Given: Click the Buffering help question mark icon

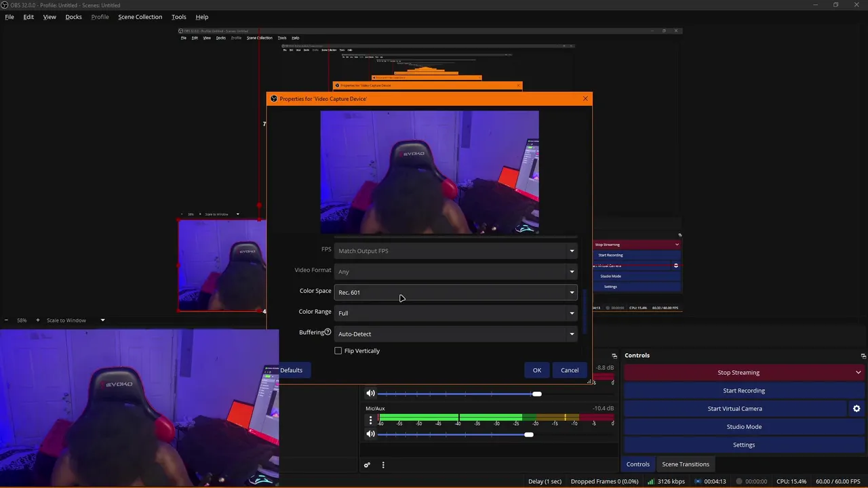Looking at the screenshot, I should coord(328,332).
